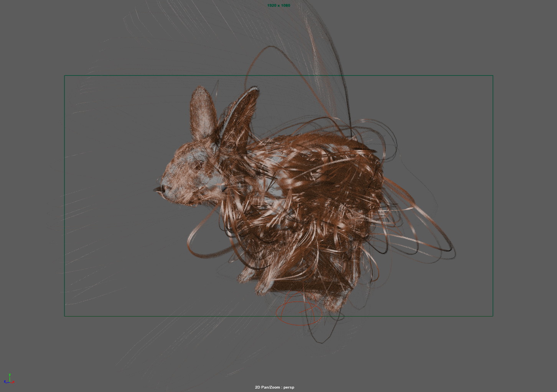Click the "2D Pan/Zoom : persp" camera label
This screenshot has height=392, width=557.
(x=274, y=387)
